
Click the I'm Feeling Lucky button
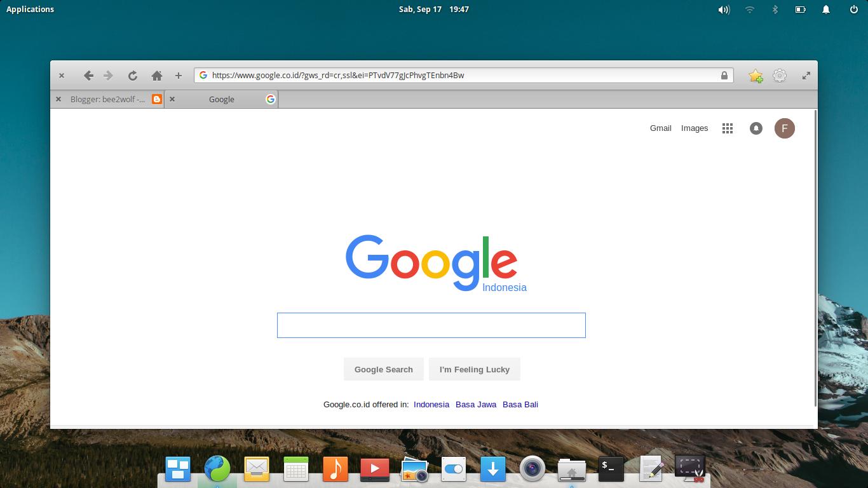point(474,369)
